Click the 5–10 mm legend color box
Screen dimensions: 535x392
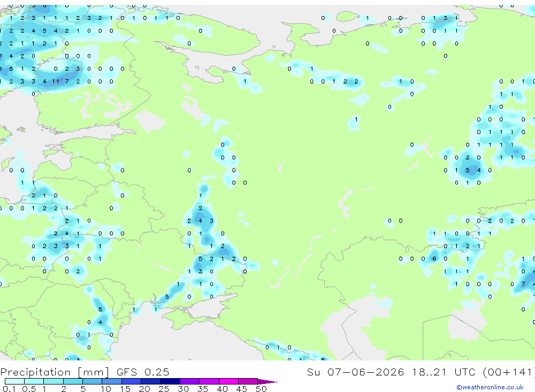93,381
